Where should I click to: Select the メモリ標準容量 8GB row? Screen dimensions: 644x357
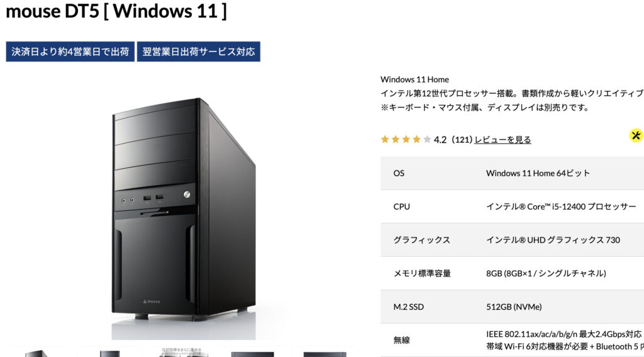click(x=512, y=273)
